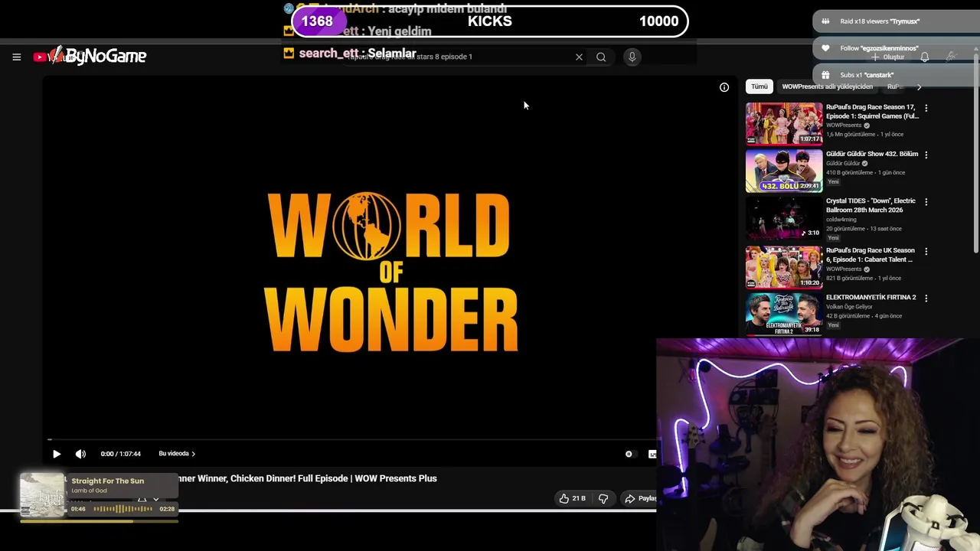Open 'Güldür Güldür Show 432. Bölüm' title
The height and width of the screenshot is (551, 980).
tap(872, 154)
